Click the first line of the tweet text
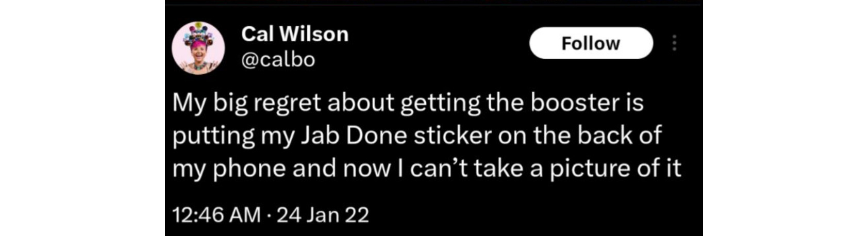The image size is (868, 236). (408, 103)
